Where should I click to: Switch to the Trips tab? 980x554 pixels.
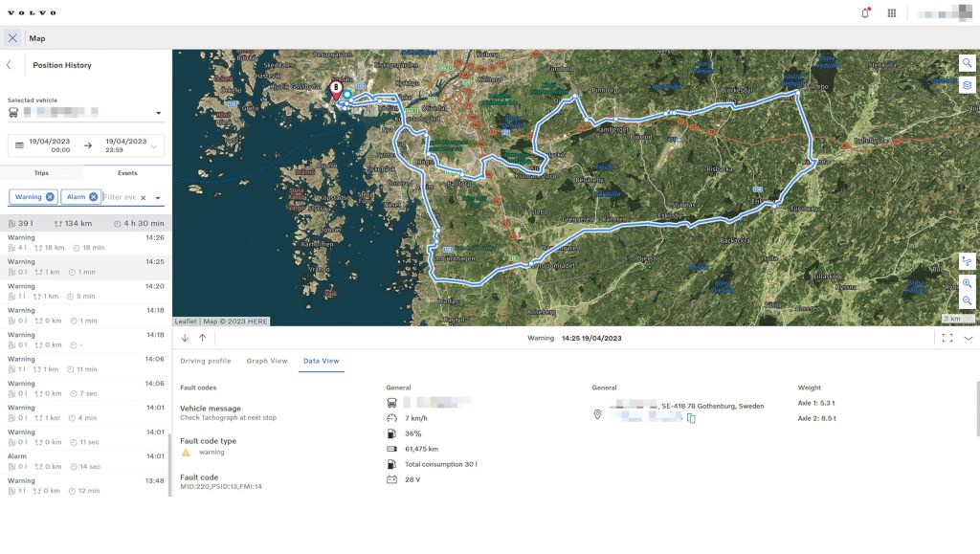coord(41,173)
